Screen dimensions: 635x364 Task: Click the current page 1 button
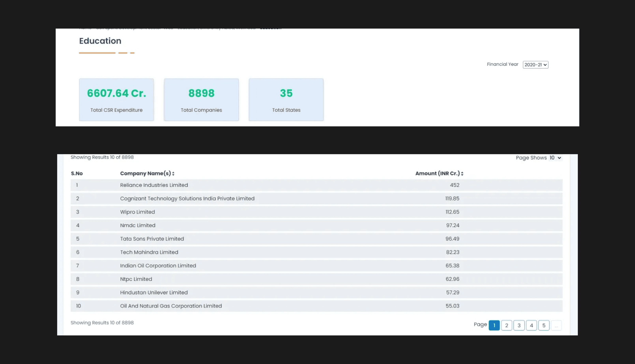coord(494,325)
